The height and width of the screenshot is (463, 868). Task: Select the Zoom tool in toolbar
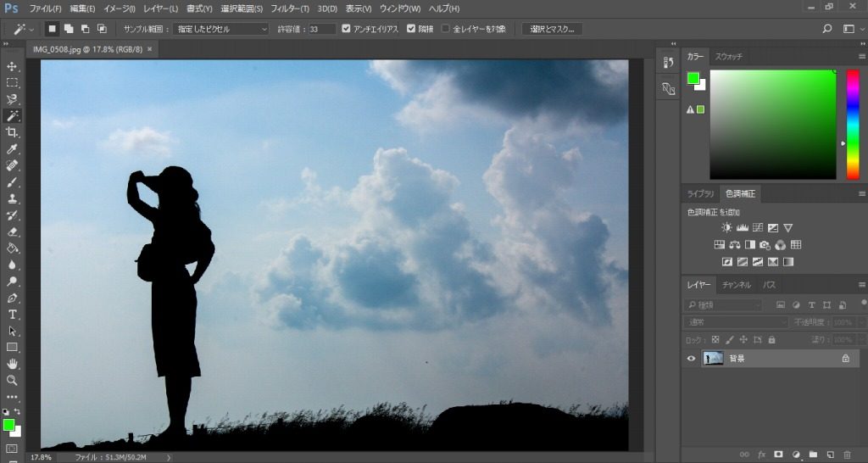[x=13, y=381]
